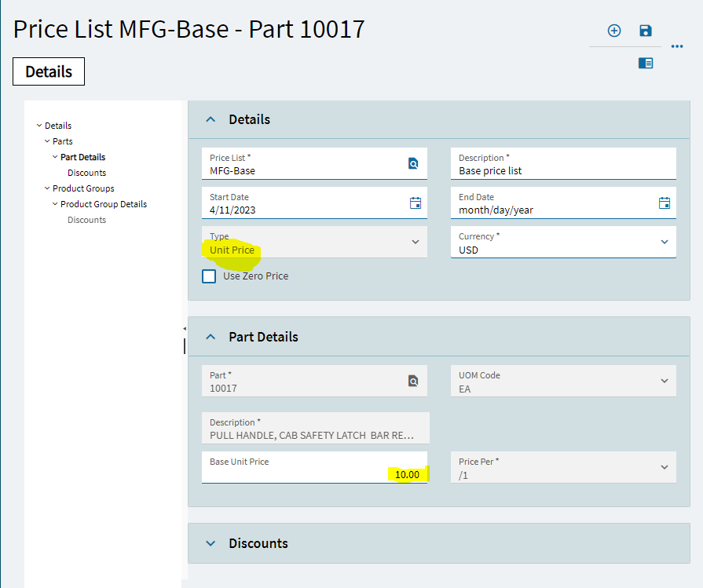This screenshot has width=703, height=588.
Task: Collapse the Part Details section panel
Action: coord(210,337)
